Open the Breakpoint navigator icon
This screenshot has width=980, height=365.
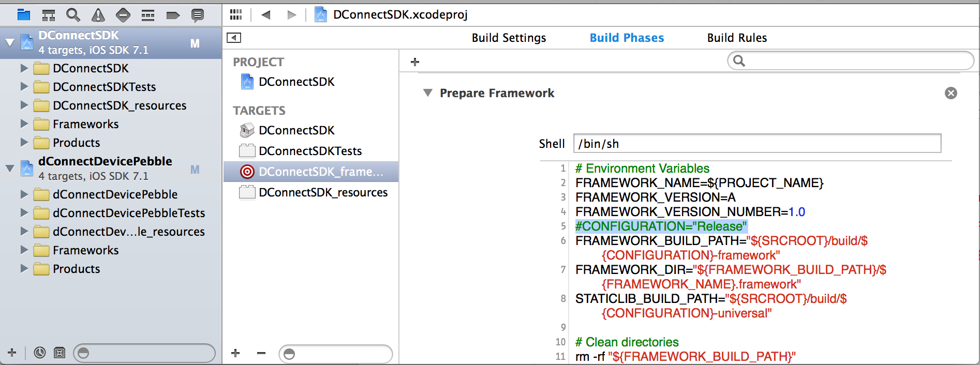point(173,16)
